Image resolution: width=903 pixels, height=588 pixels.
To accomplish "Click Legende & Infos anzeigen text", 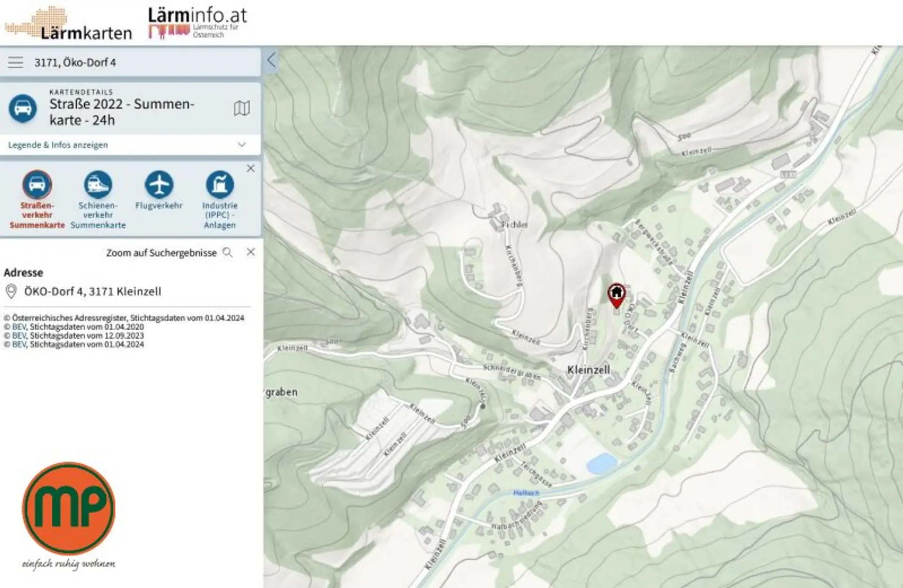I will [x=58, y=145].
